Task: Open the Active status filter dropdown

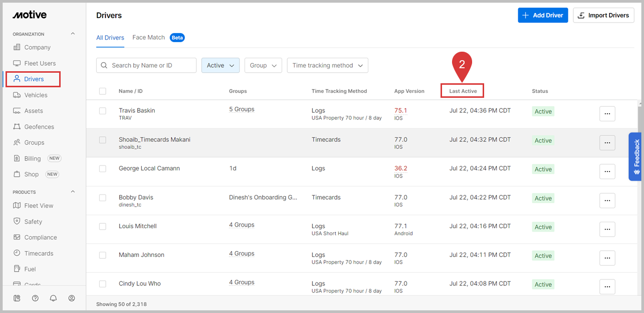Action: click(x=221, y=65)
